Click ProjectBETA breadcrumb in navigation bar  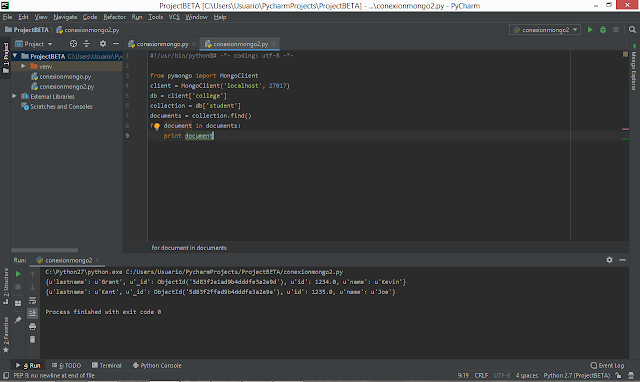(x=27, y=30)
